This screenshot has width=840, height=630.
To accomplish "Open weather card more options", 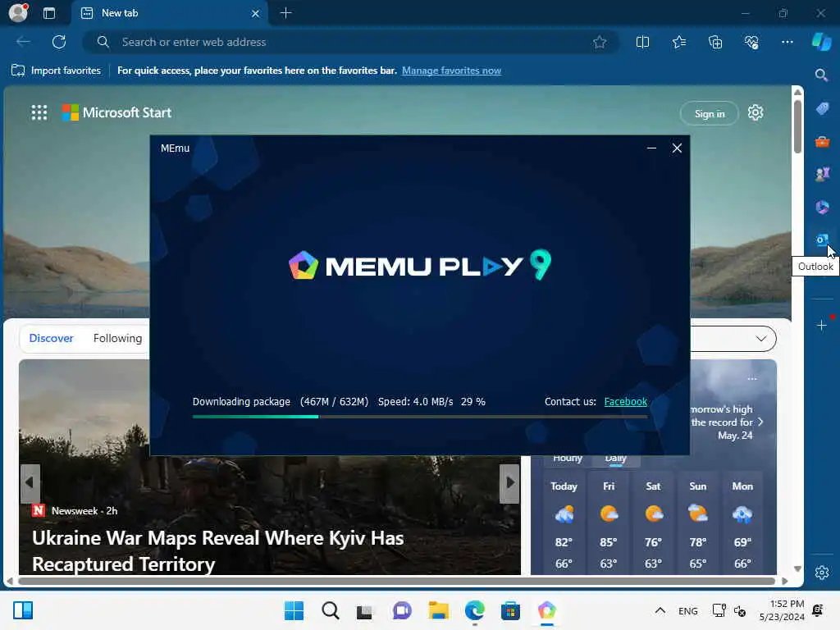I will (x=752, y=379).
